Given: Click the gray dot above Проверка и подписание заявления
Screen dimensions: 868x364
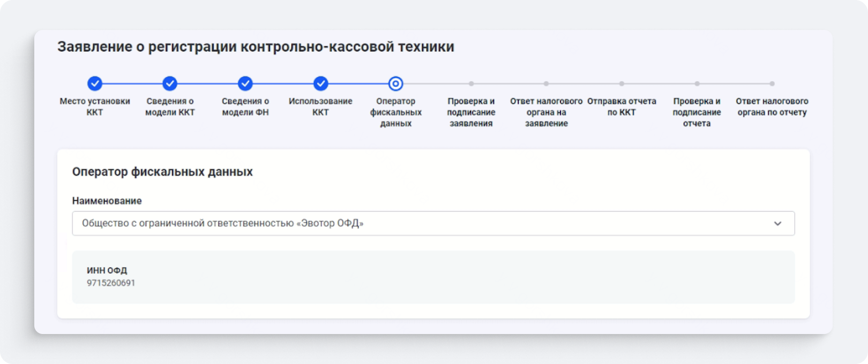Looking at the screenshot, I should pyautogui.click(x=471, y=84).
